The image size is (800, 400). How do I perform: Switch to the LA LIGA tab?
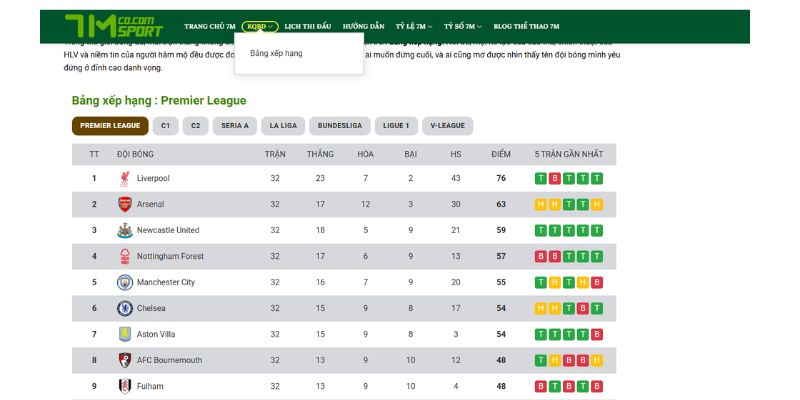click(x=283, y=126)
